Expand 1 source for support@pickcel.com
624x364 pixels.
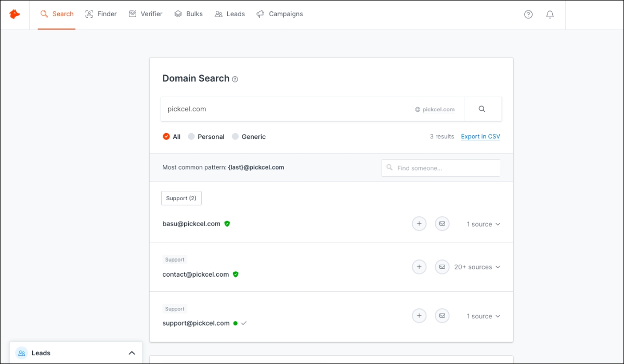[483, 316]
